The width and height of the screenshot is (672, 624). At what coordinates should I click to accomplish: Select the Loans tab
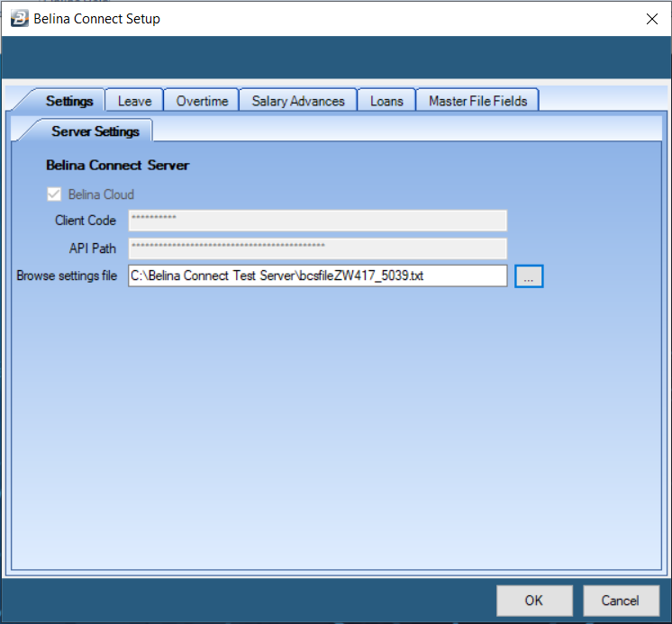pos(386,101)
